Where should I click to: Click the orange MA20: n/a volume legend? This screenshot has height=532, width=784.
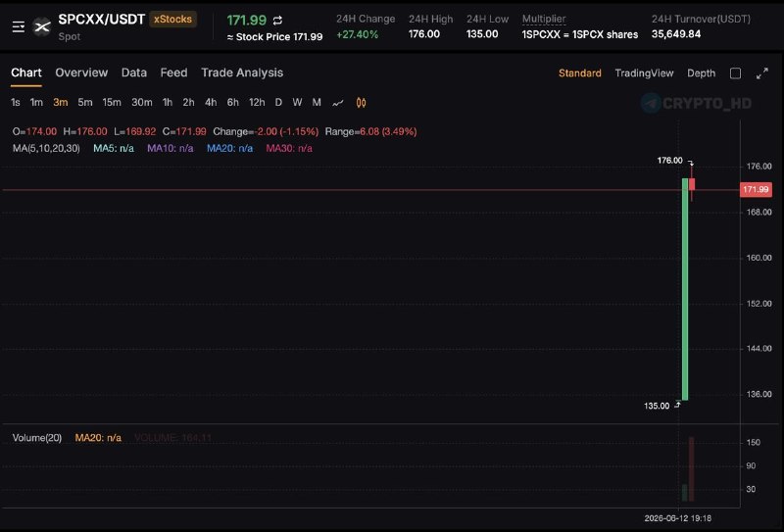(98, 438)
